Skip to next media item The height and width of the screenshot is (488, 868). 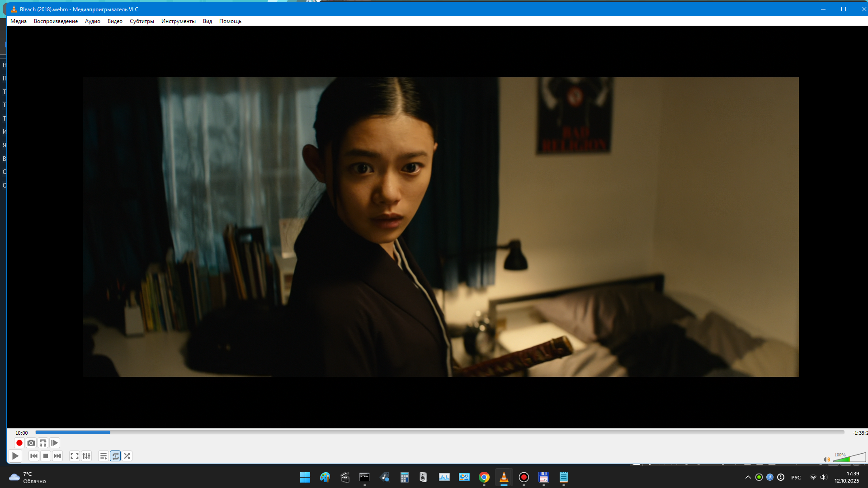[x=57, y=456]
